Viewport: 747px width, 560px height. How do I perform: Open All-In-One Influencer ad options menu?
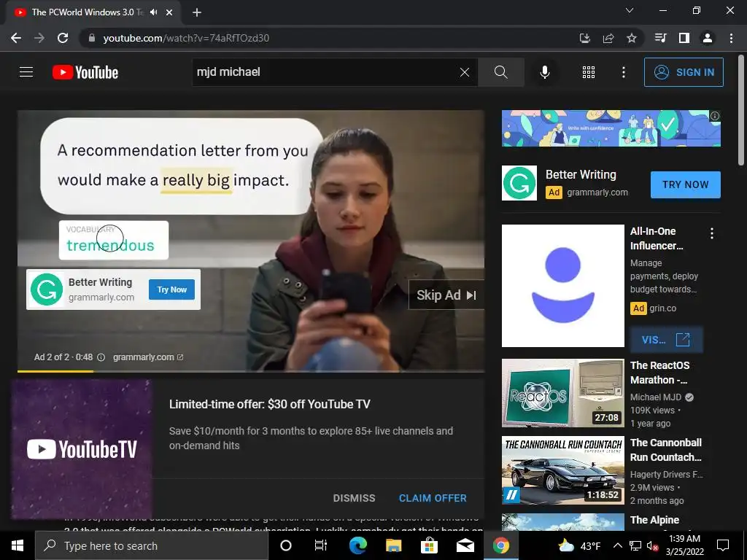712,233
